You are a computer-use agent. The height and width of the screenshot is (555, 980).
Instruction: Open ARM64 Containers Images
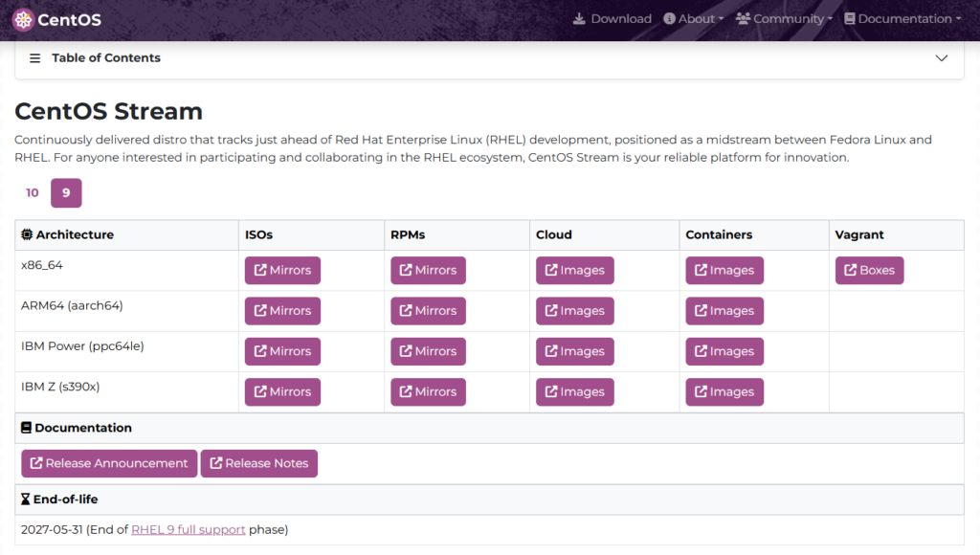coord(724,311)
